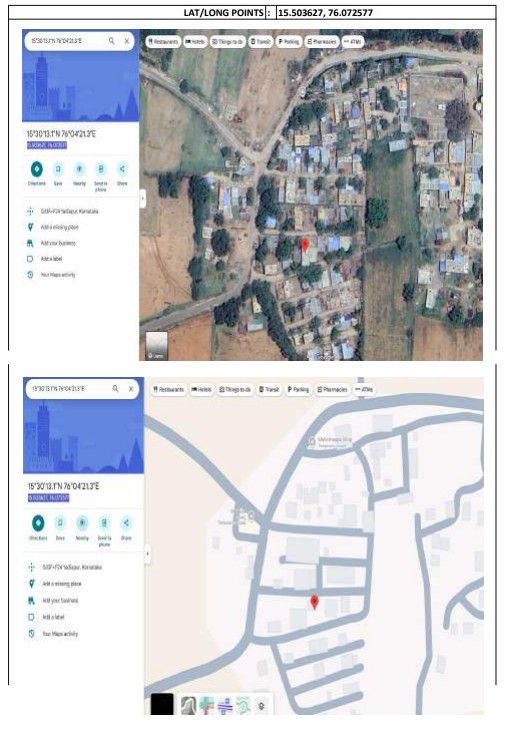The image size is (510, 731).
Task: Select ATMs chip on the road map
Action: pos(365,389)
